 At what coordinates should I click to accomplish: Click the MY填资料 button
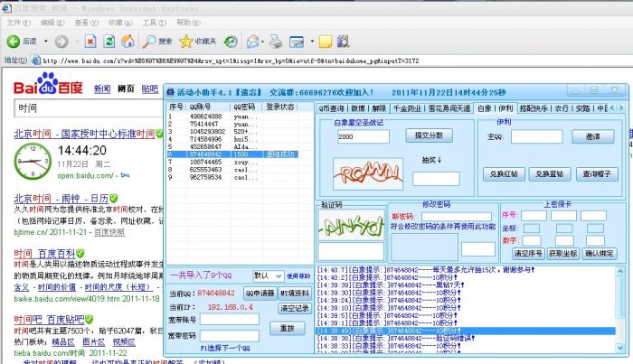coord(295,294)
